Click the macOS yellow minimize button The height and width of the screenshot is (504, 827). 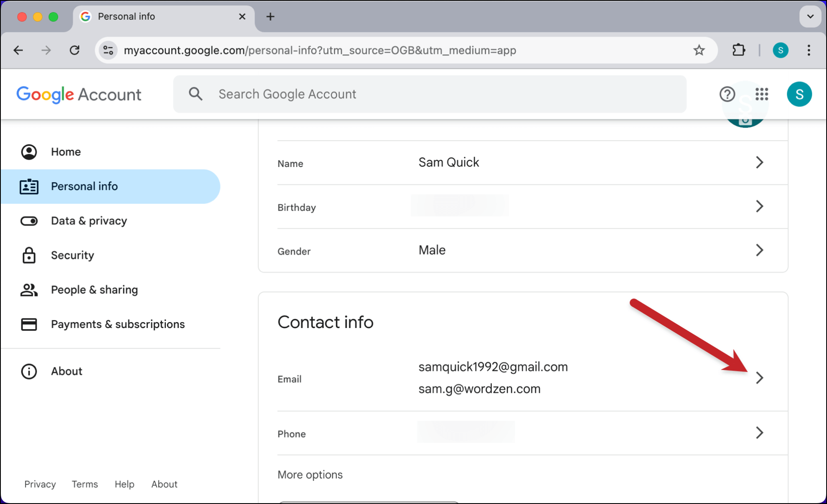38,17
